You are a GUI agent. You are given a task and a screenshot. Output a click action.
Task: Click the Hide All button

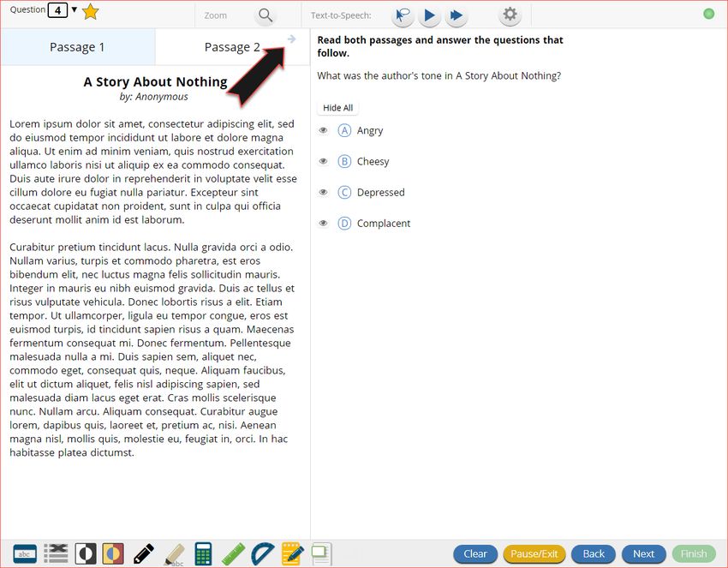(x=338, y=108)
